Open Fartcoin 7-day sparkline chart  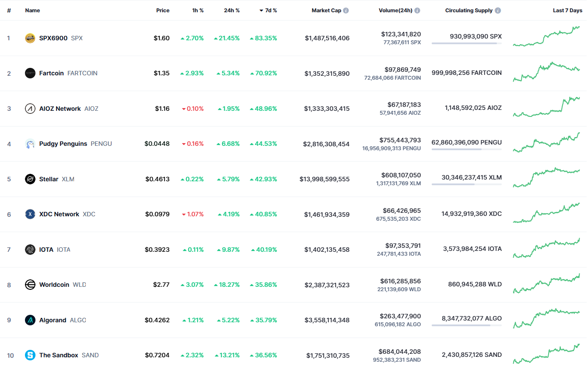point(546,72)
